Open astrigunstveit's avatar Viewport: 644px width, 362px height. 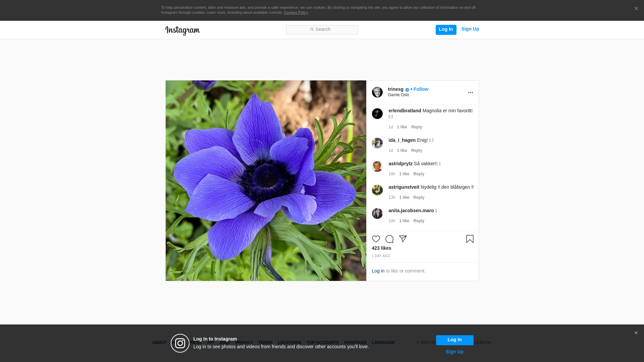(x=377, y=190)
